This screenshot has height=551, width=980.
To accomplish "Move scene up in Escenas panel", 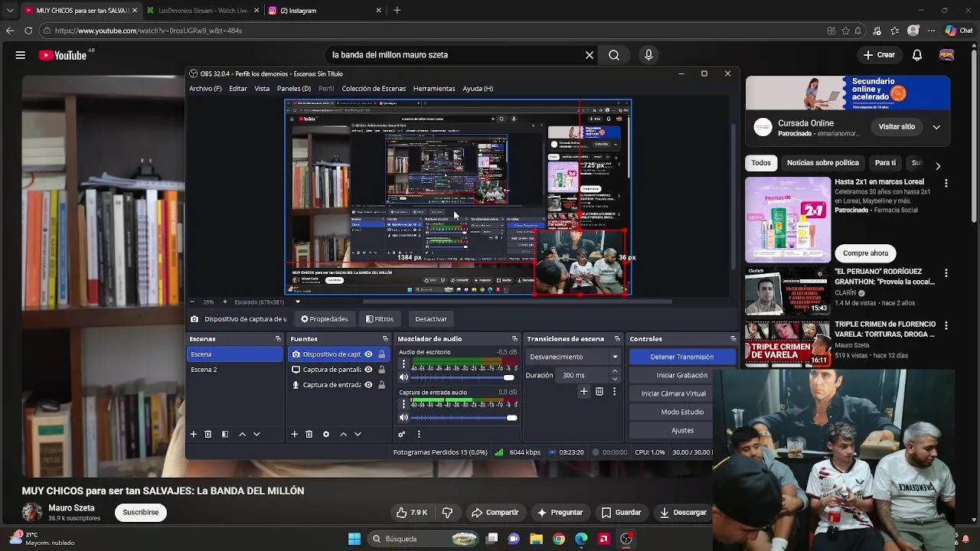I will click(x=243, y=434).
